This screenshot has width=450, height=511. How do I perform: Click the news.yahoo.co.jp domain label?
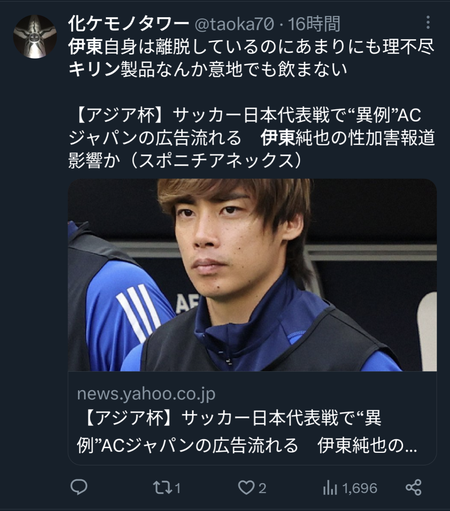[146, 394]
